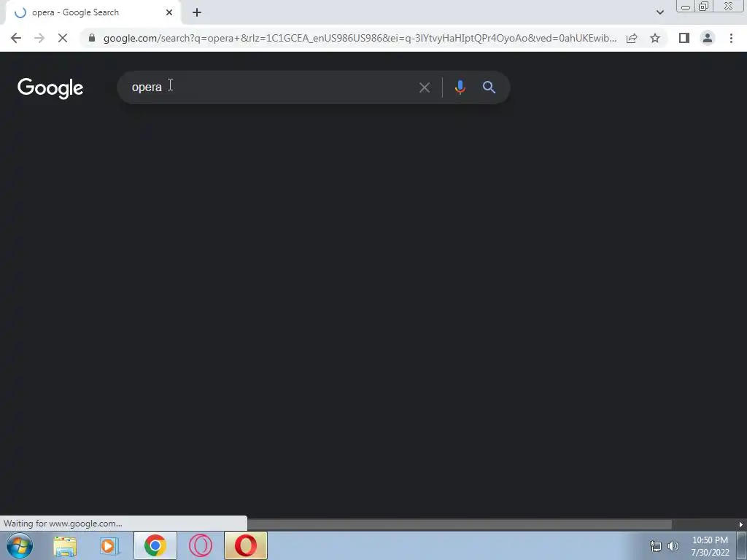Click the horizontal scrollbar thumb
Image resolution: width=747 pixels, height=560 pixels.
(x=460, y=524)
